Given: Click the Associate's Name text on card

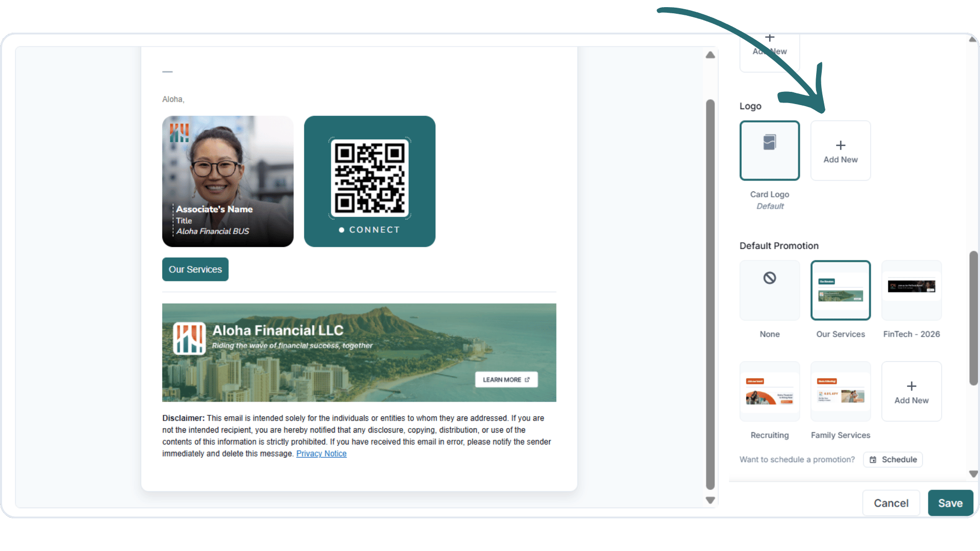Looking at the screenshot, I should tap(214, 209).
